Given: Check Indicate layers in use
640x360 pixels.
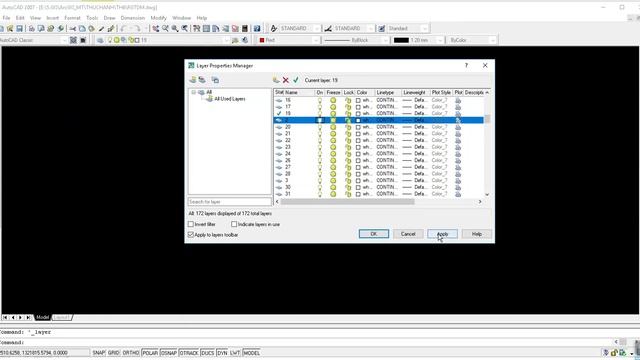Looking at the screenshot, I should point(234,224).
